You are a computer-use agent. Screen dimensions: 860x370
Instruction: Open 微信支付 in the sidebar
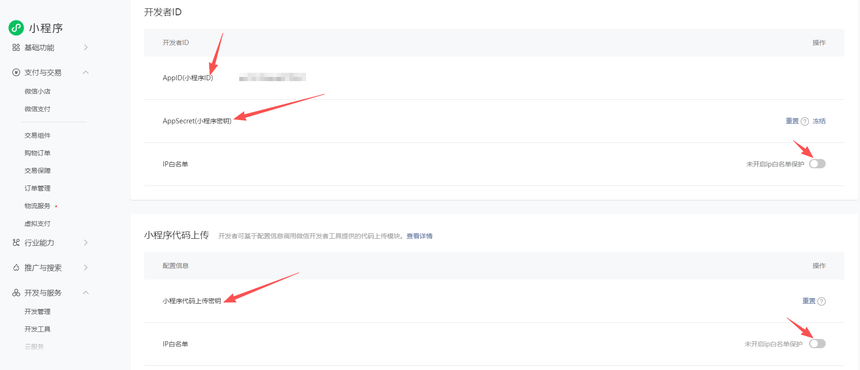38,109
